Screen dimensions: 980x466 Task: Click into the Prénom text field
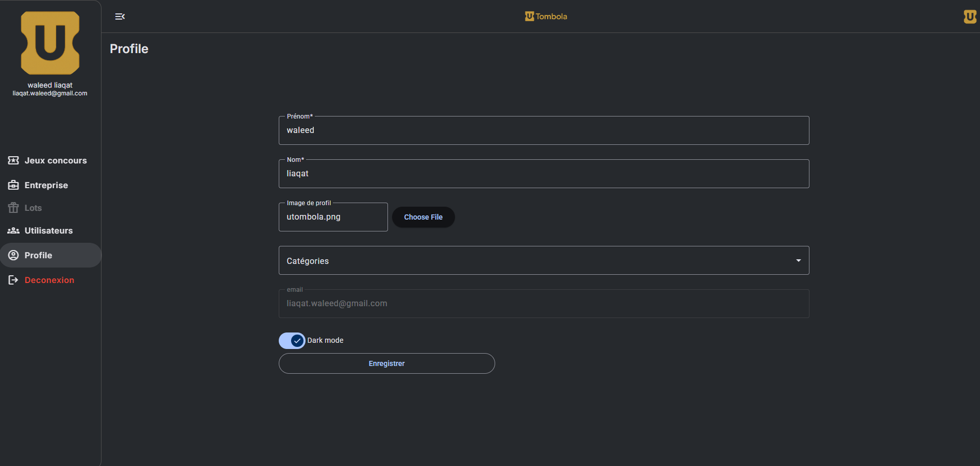[544, 130]
